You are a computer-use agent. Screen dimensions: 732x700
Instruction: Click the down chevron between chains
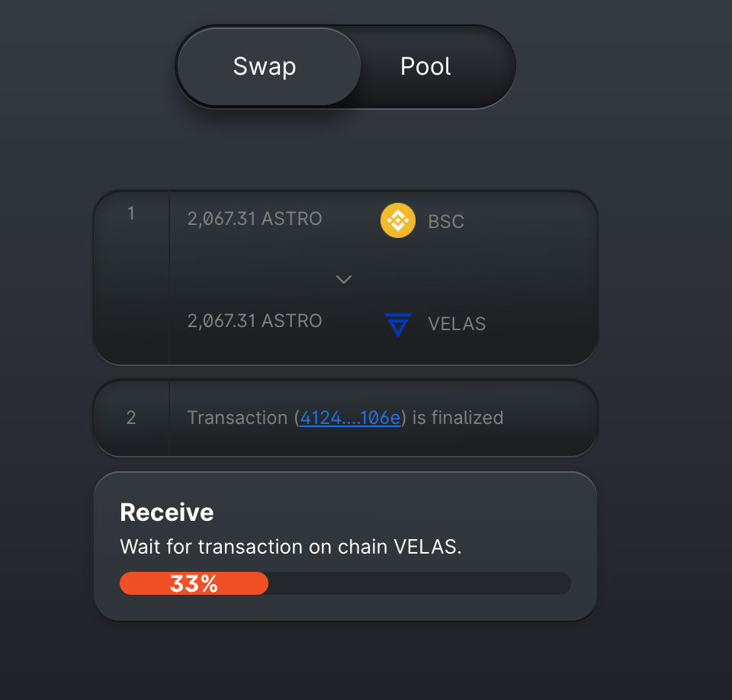tap(344, 279)
